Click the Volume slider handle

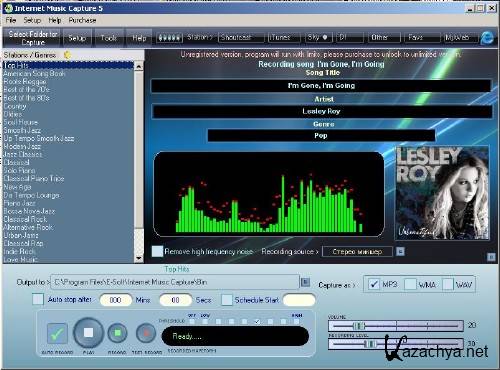[359, 325]
